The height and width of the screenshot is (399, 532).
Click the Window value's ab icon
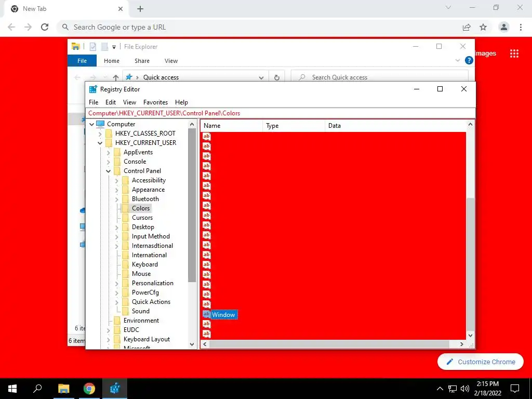click(x=206, y=314)
